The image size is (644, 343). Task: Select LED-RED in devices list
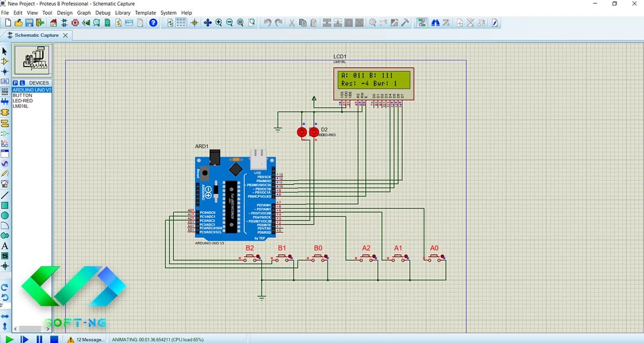point(23,101)
